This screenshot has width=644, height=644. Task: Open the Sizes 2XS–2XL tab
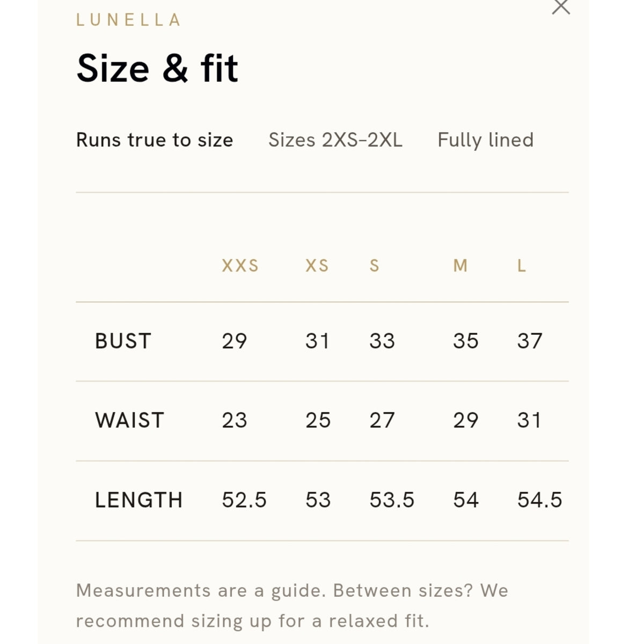(x=335, y=140)
